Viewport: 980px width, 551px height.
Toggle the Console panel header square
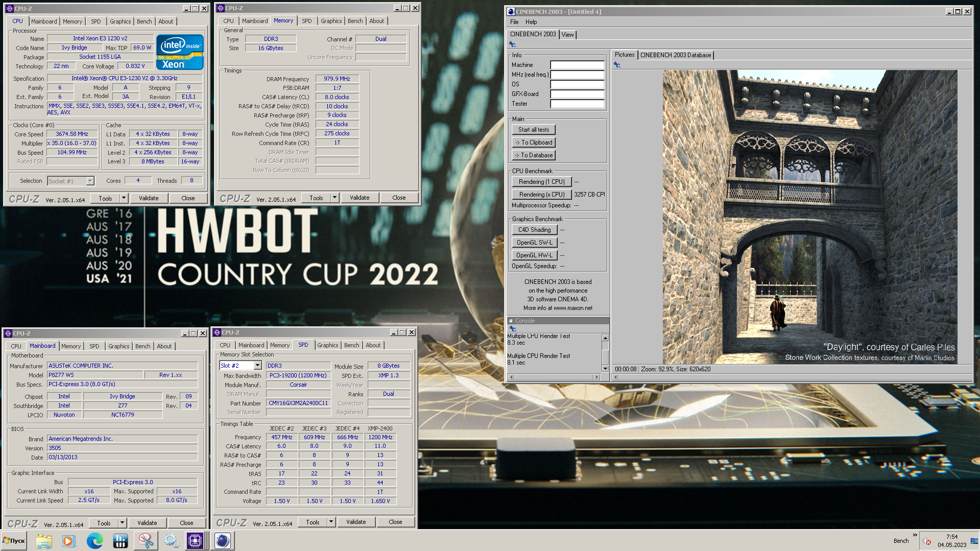511,321
